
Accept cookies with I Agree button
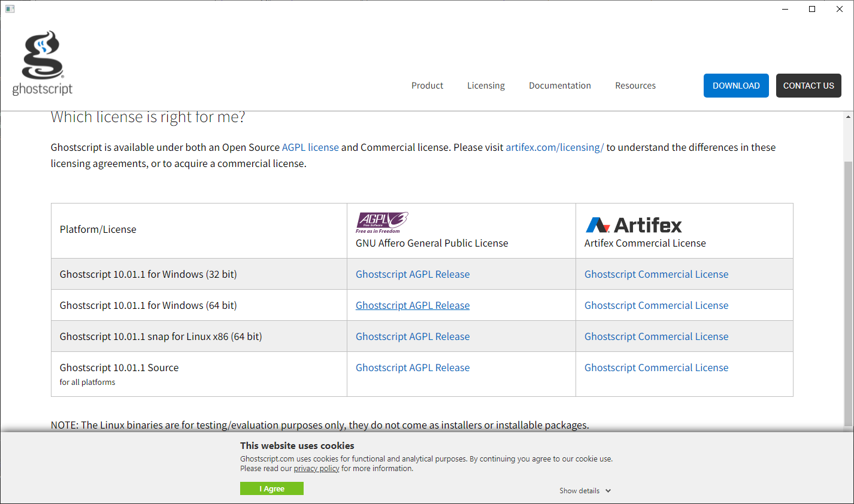(x=271, y=489)
